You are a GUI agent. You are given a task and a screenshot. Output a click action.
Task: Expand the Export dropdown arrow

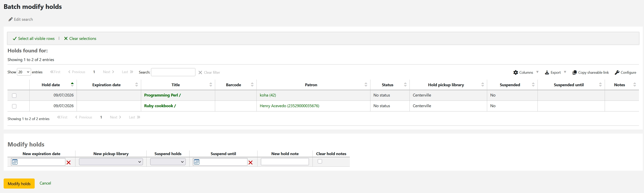tap(565, 72)
